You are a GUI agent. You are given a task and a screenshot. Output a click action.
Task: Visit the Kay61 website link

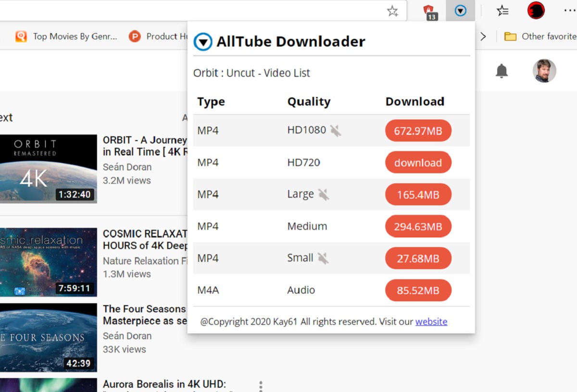(431, 321)
